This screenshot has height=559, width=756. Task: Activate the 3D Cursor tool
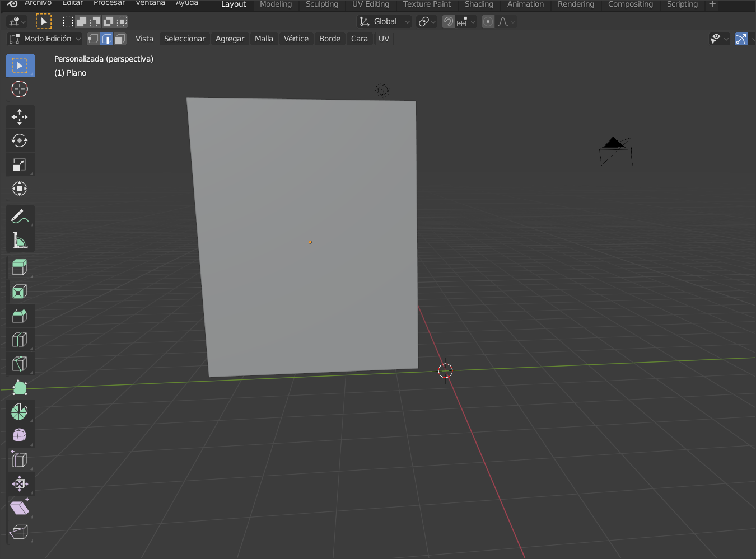[x=20, y=89]
